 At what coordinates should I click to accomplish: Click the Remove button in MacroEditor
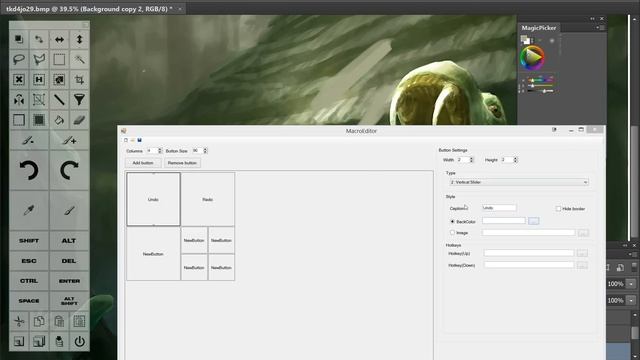[x=182, y=163]
